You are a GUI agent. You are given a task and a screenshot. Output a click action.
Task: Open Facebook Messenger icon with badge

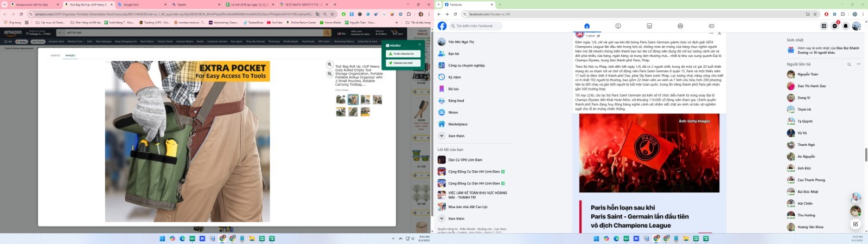pyautogui.click(x=835, y=26)
